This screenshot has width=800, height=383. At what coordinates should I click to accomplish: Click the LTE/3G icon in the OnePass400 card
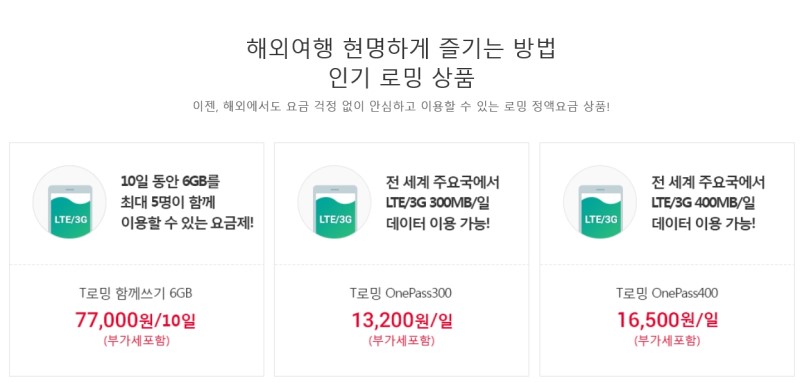coord(600,202)
